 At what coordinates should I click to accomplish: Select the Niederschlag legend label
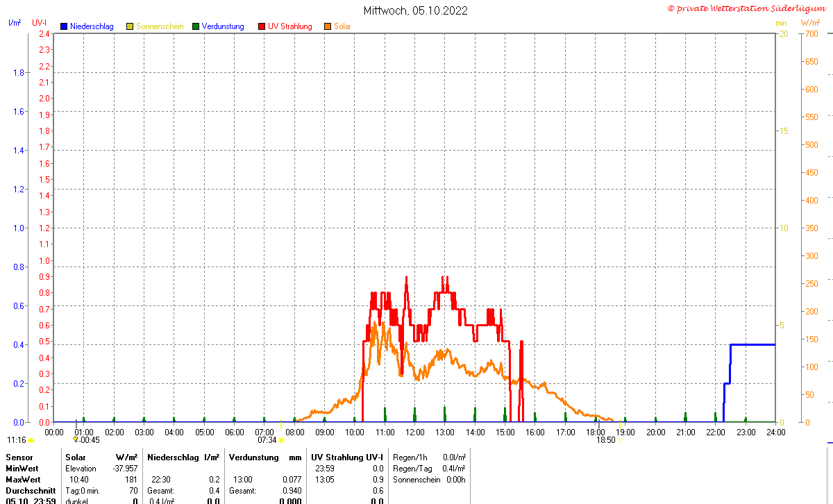tap(92, 26)
